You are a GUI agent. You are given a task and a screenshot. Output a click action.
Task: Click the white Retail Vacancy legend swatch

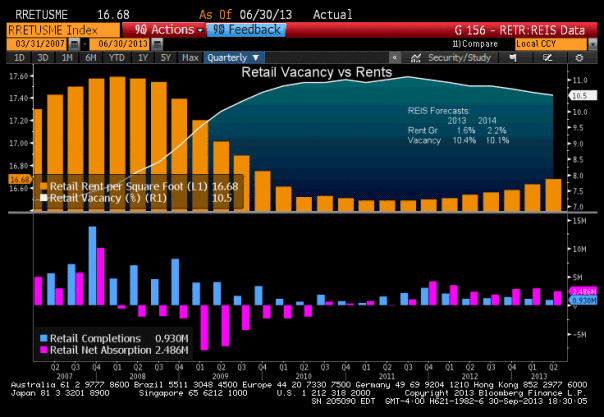(44, 198)
